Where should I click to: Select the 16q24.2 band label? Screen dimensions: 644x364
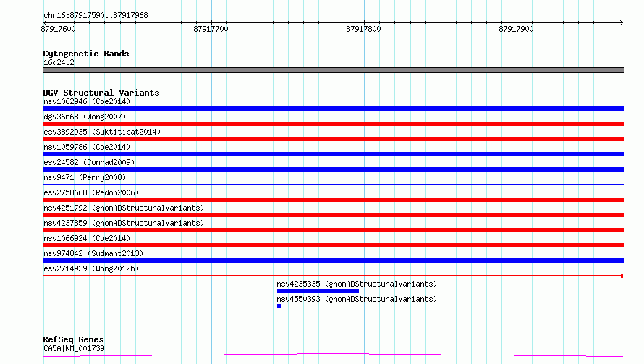59,62
